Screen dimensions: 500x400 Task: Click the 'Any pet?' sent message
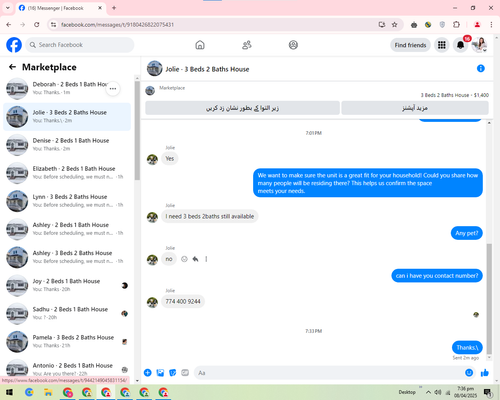point(467,233)
